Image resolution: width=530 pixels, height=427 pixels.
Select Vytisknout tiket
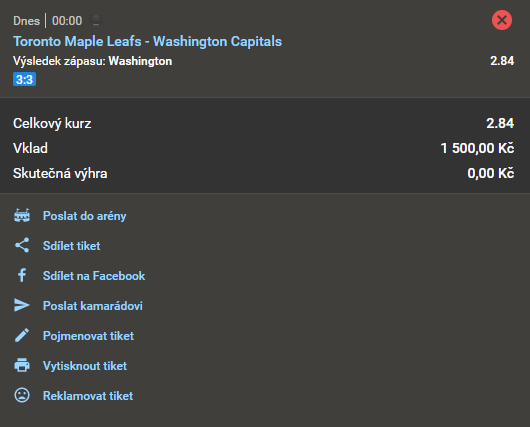(x=85, y=366)
